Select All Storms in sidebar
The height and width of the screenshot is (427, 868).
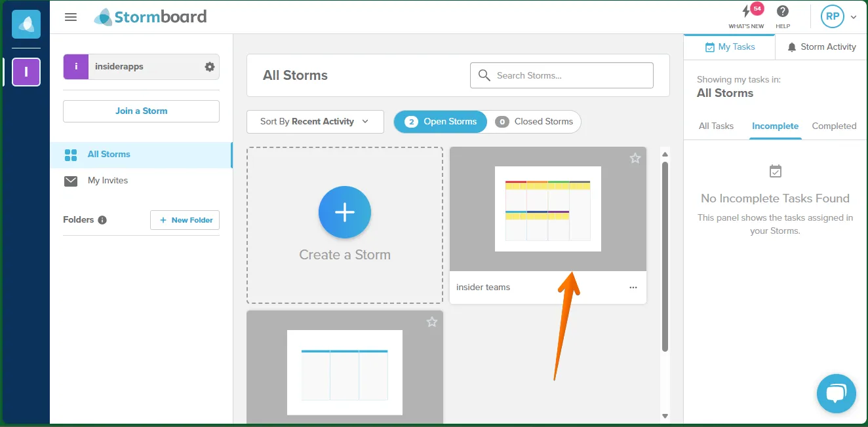click(141, 155)
